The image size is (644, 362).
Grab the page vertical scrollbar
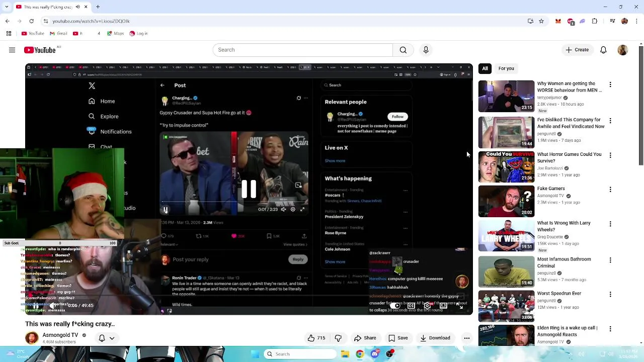click(x=640, y=106)
